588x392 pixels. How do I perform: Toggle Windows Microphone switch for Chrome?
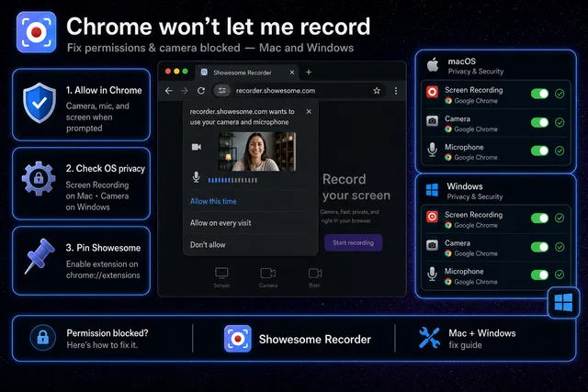(x=539, y=274)
